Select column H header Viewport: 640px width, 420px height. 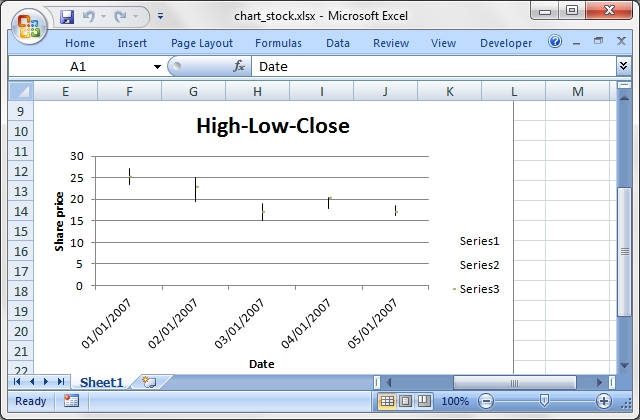pos(258,91)
